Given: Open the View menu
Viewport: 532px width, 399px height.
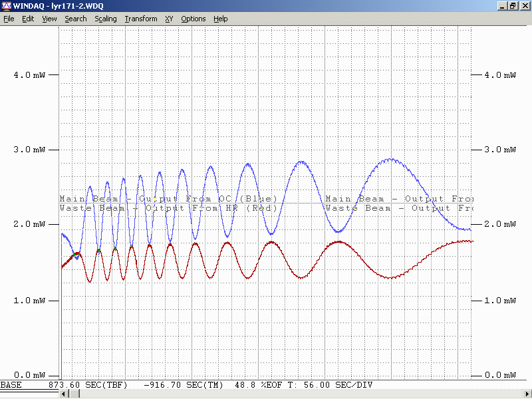Looking at the screenshot, I should [x=49, y=19].
